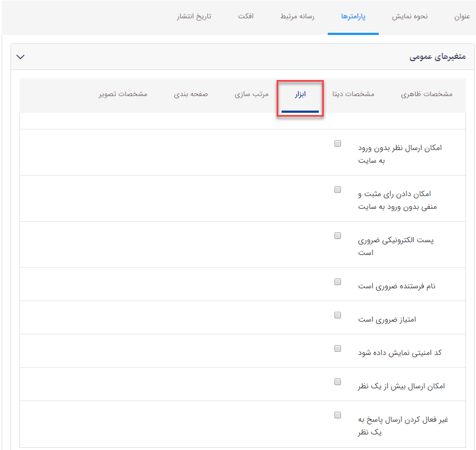Check کد امنیتی نمایش داده شود box
This screenshot has width=476, height=450.
coord(338,348)
